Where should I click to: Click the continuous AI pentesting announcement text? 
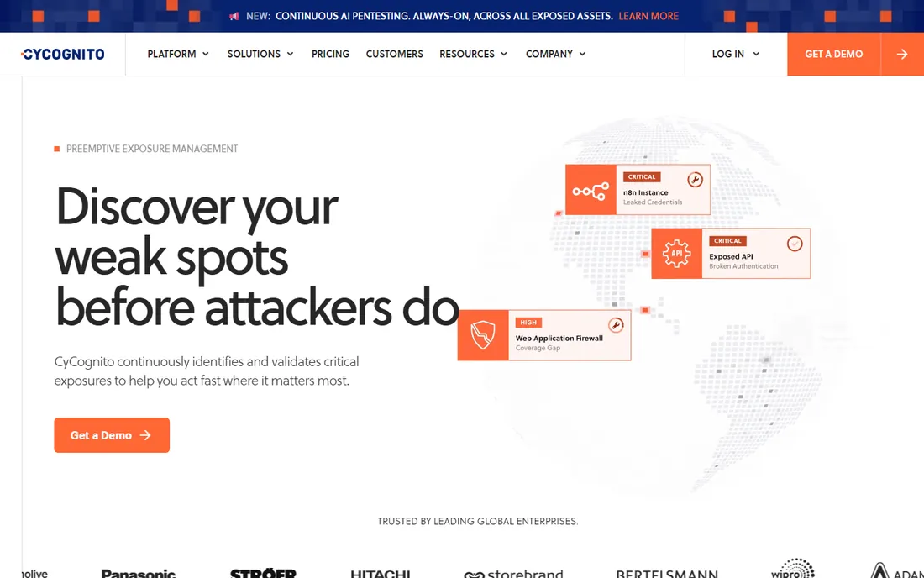coord(444,17)
